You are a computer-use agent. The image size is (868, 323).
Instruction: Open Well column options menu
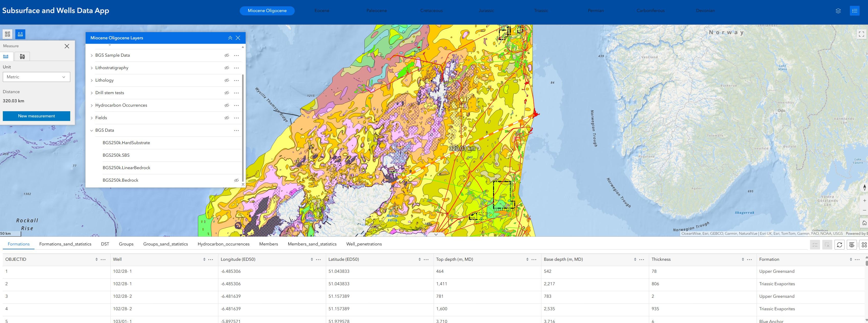coord(211,259)
